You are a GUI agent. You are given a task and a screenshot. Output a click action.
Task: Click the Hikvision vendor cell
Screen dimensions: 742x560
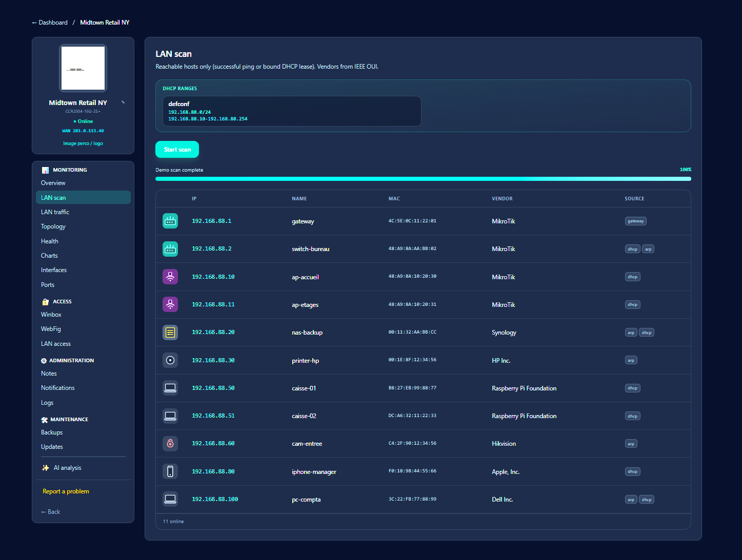pos(504,444)
